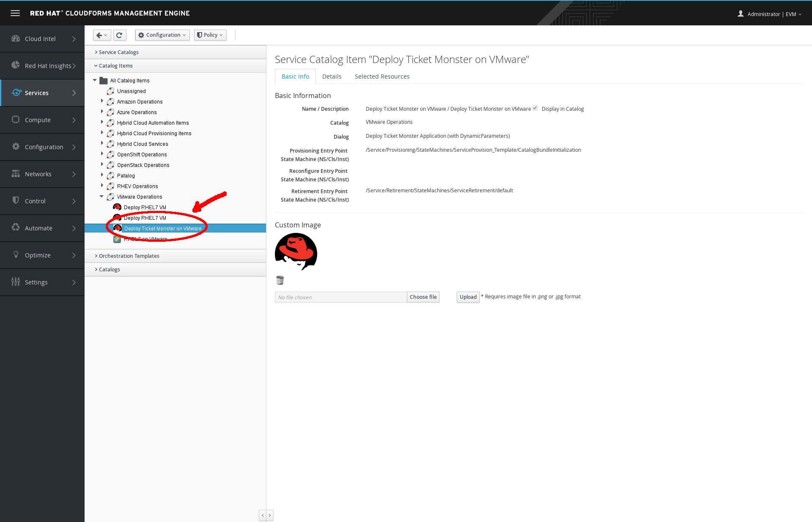Expand the left explorer panel right arrow
Screen dimensions: 812x522
pos(270,515)
